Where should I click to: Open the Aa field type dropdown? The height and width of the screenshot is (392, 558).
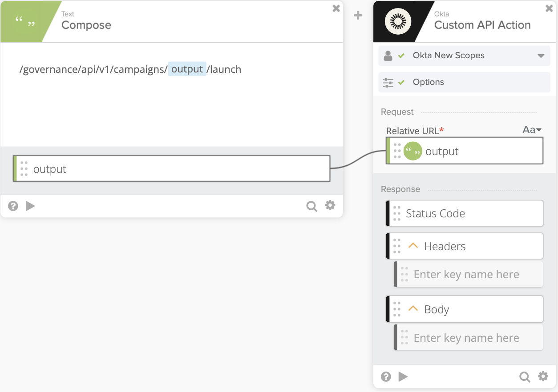(532, 130)
